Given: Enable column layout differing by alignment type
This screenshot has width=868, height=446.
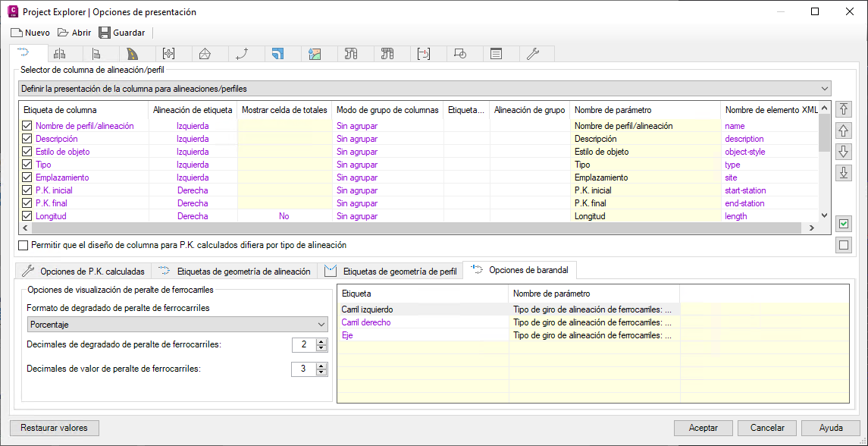Looking at the screenshot, I should pos(23,245).
